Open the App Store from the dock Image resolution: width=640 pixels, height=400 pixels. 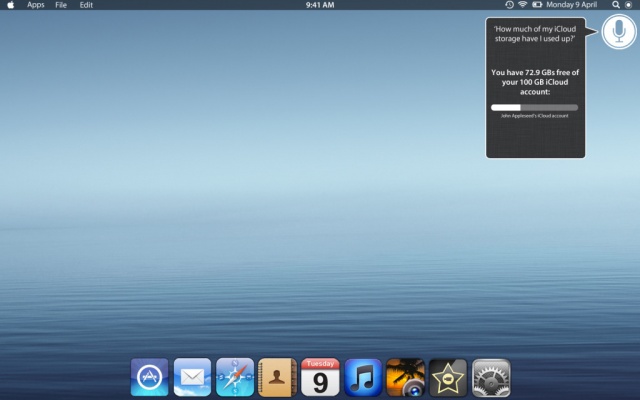[x=149, y=377]
